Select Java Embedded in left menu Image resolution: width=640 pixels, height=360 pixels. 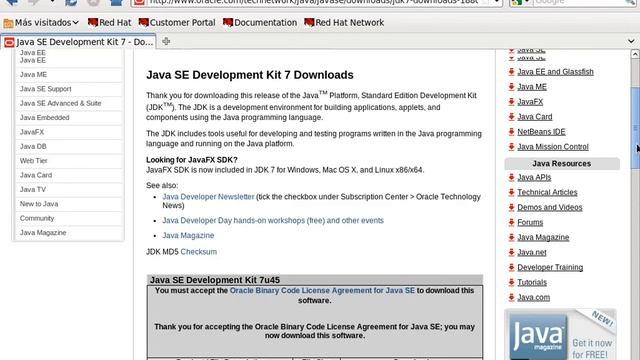(x=69, y=118)
